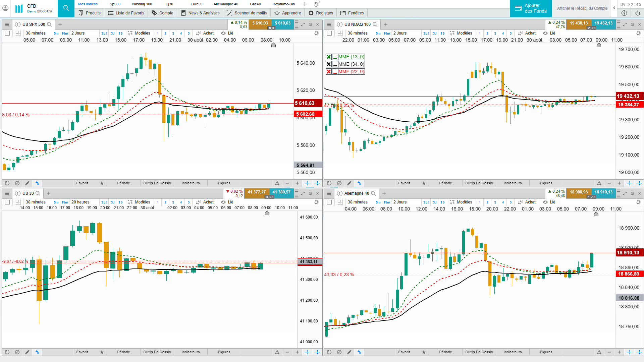Open Scanner de motifs tool
This screenshot has width=644, height=362.
coord(247,13)
